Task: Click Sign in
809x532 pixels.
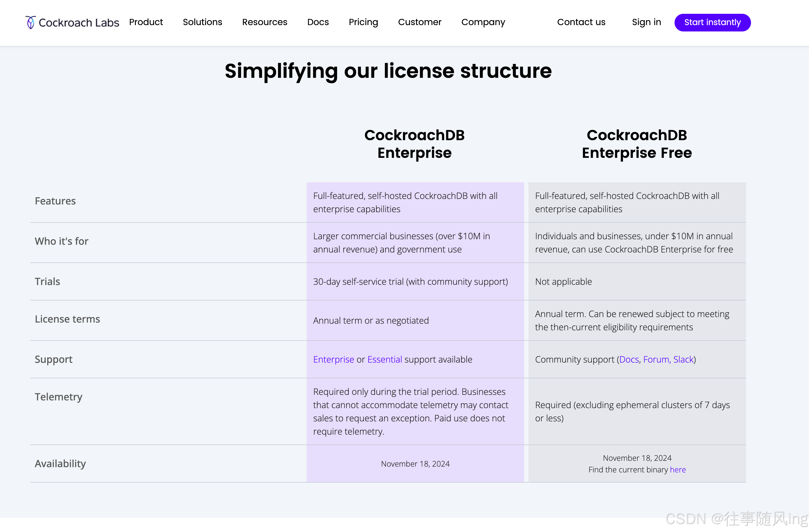Action: coord(646,22)
